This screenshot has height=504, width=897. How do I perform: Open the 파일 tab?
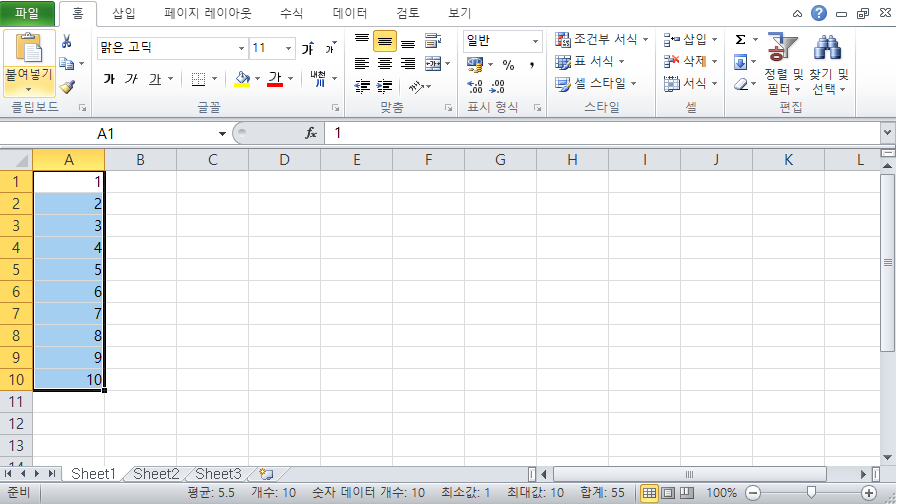[x=27, y=13]
